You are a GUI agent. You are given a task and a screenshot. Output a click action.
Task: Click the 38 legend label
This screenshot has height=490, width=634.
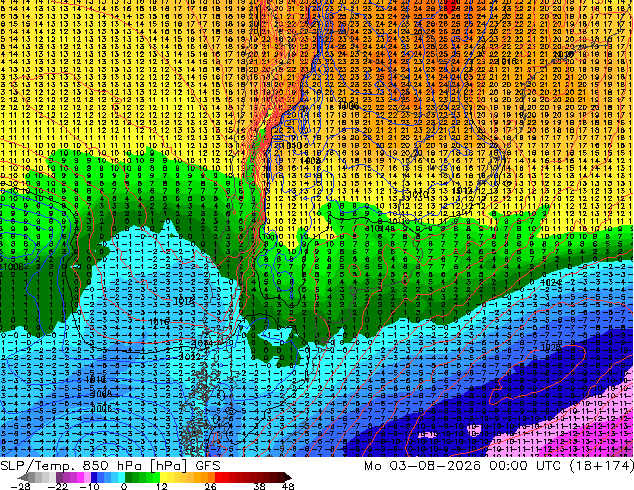(x=260, y=486)
